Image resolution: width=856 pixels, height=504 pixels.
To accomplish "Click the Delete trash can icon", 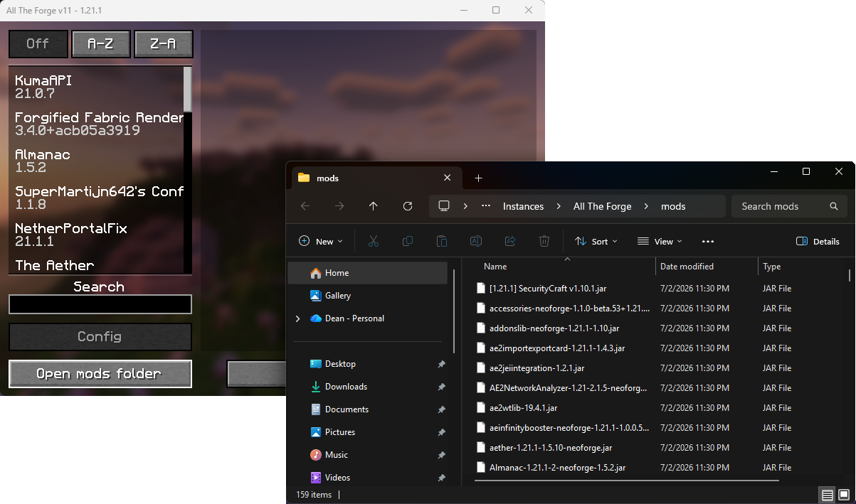I will [544, 241].
